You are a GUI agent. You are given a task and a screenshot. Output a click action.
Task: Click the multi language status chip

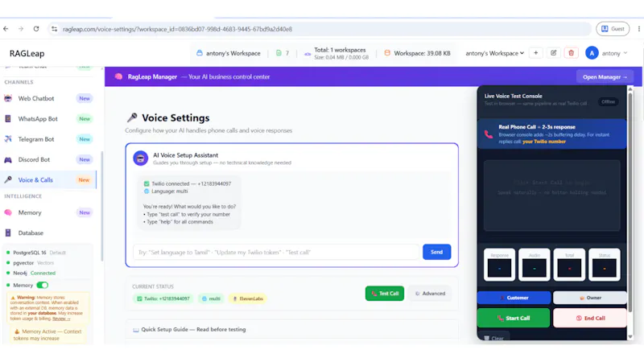[x=211, y=298]
